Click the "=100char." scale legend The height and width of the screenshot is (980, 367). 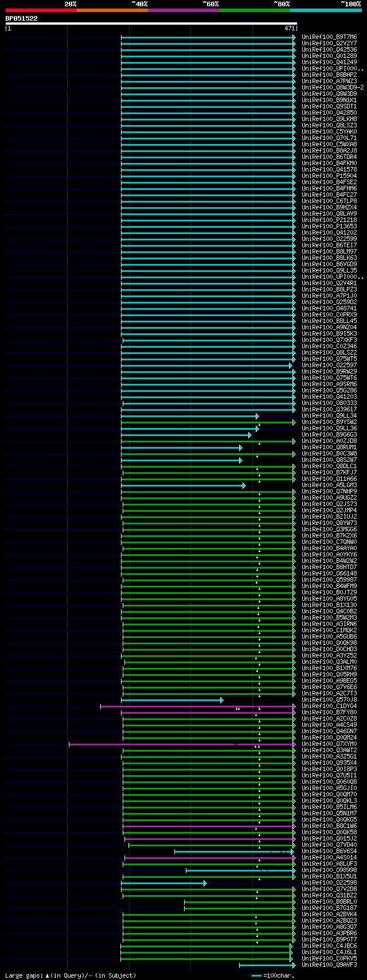point(273,975)
